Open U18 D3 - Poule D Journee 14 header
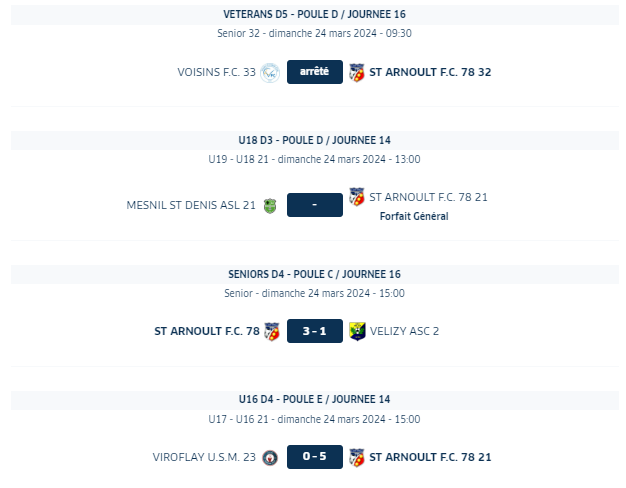Screen dimensions: 626x488 (x=315, y=141)
